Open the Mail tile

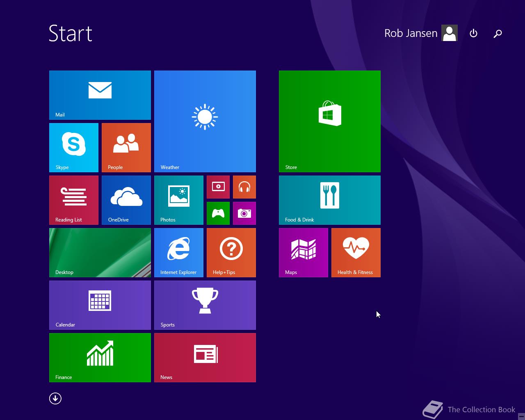(x=100, y=95)
